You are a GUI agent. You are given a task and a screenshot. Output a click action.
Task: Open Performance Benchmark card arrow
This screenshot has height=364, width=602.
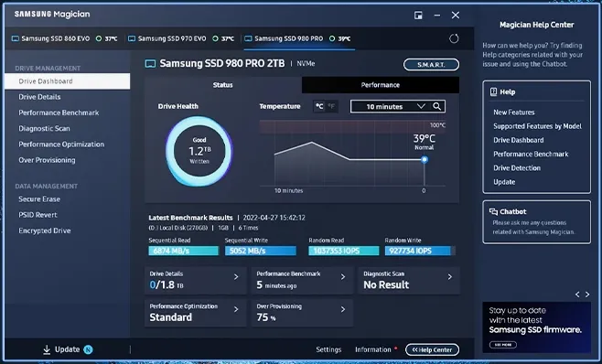343,277
